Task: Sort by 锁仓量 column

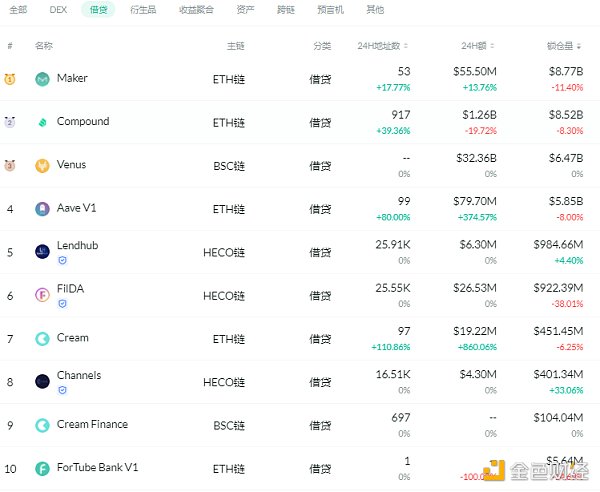Action: [565, 46]
